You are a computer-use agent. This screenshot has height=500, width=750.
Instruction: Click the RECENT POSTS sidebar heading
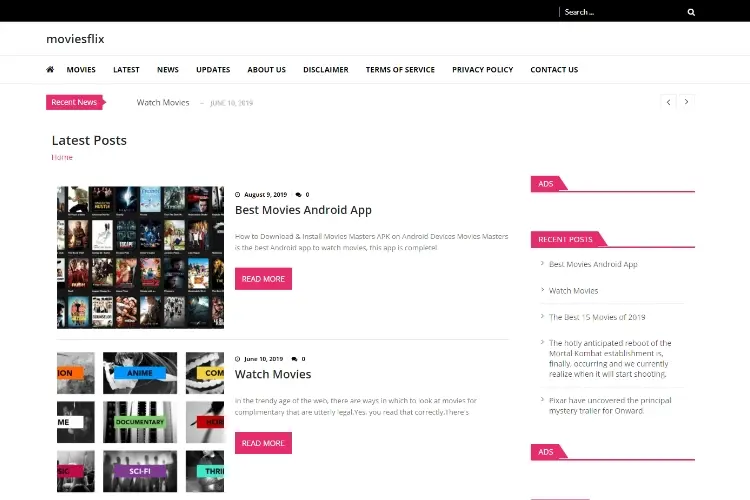[x=565, y=239]
